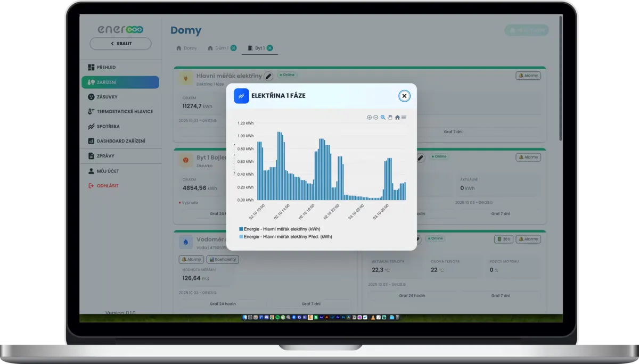Reset chart zoom with home icon
Image resolution: width=639 pixels, height=364 pixels.
397,118
